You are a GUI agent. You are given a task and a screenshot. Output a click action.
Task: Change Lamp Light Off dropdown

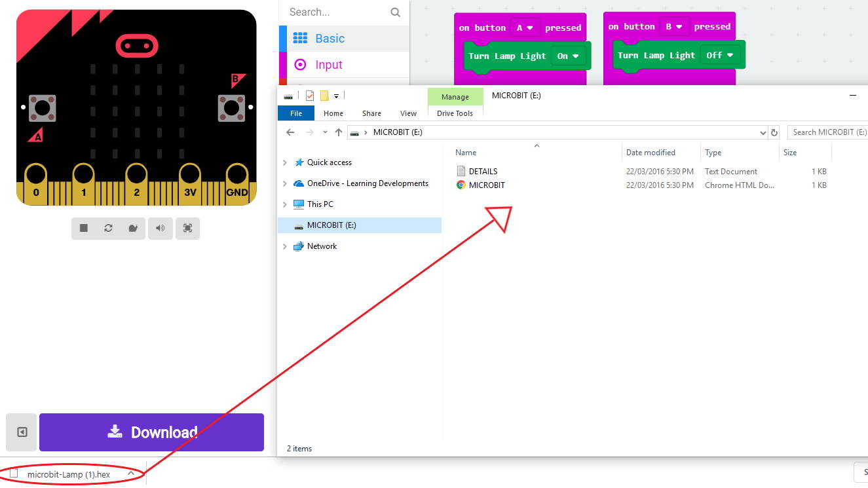pyautogui.click(x=720, y=56)
